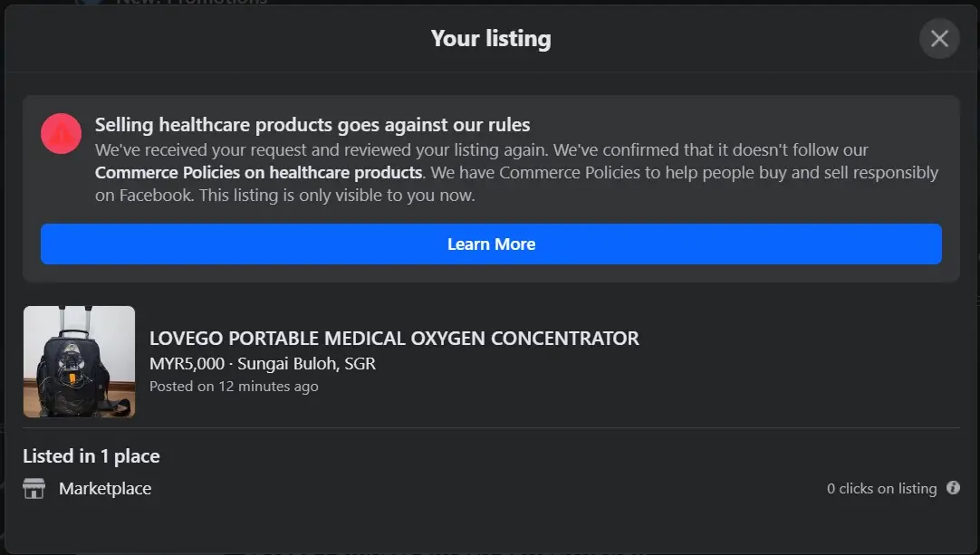Click the Marketplace storefront icon
Image resolution: width=980 pixels, height=555 pixels.
[x=34, y=489]
